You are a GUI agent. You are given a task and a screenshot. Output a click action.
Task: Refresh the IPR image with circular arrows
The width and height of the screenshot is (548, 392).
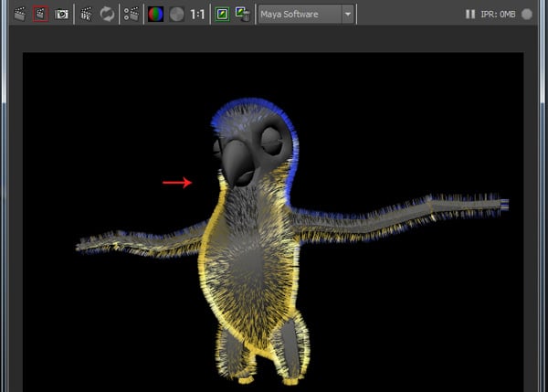[107, 15]
